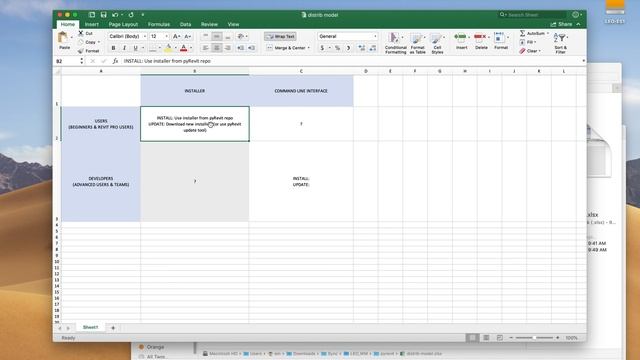Open Format as Table gallery
Viewport: 640px width, 360px height.
coord(418,43)
